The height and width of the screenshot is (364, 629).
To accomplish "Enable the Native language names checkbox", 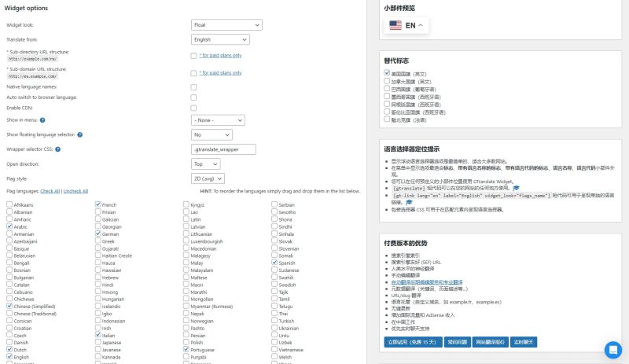I will pyautogui.click(x=193, y=87).
